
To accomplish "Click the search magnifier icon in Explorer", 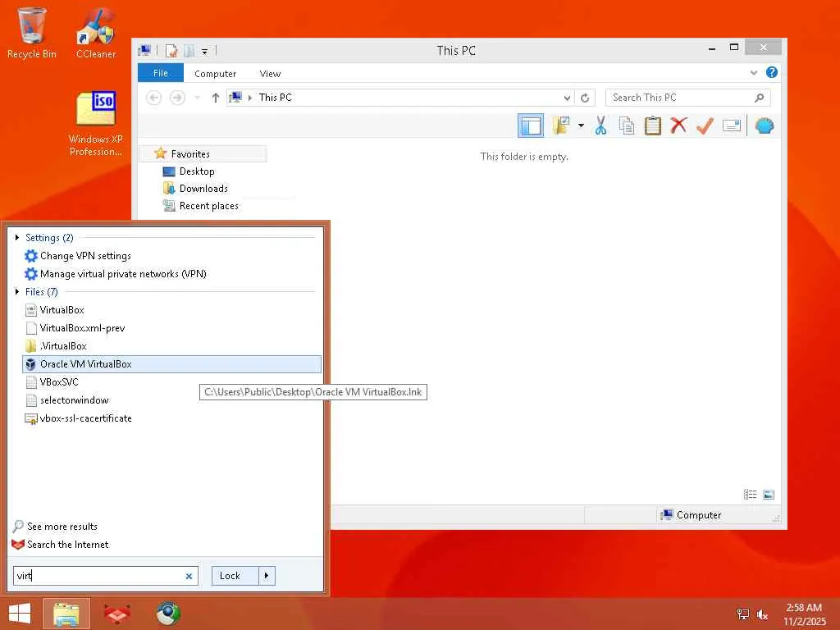I will tap(759, 98).
